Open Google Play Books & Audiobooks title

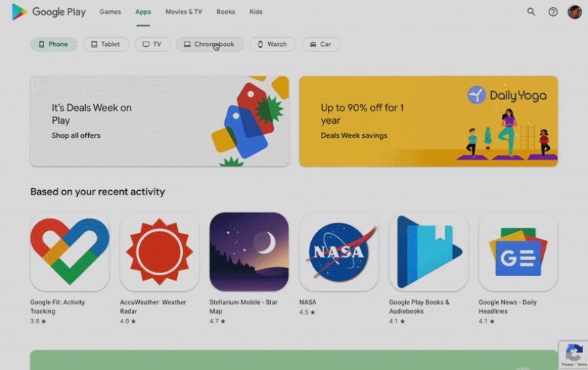click(x=419, y=307)
